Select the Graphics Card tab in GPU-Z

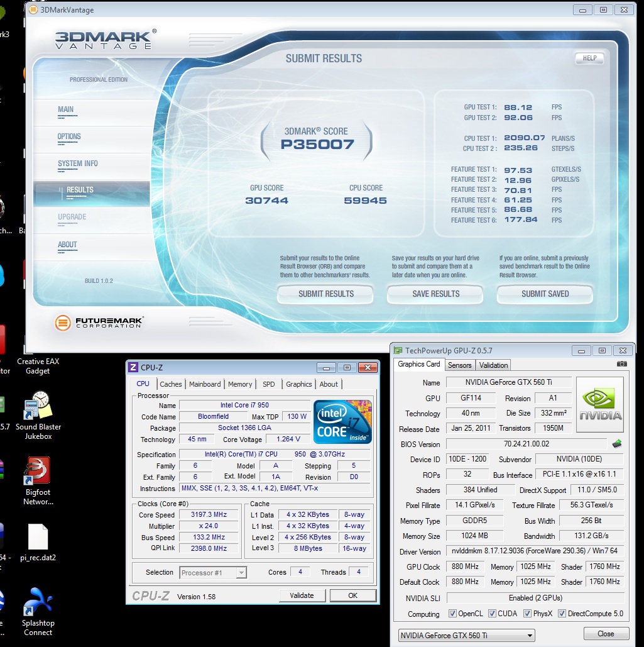(x=419, y=364)
